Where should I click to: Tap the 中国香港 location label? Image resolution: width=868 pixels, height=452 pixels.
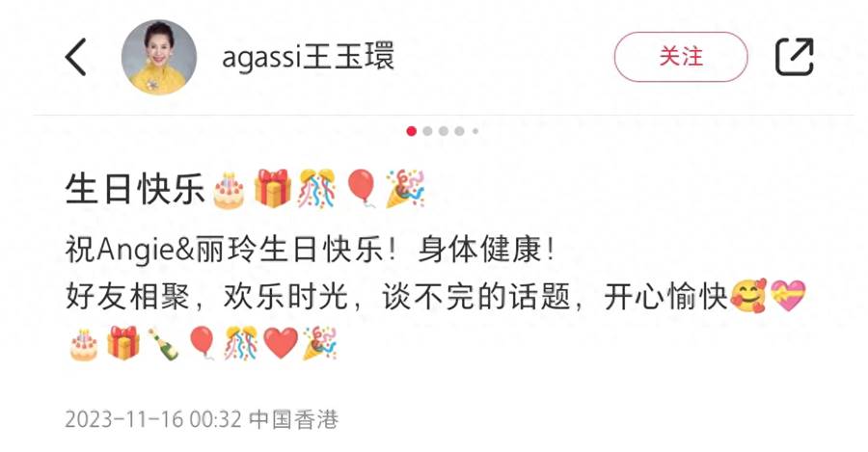coord(294,419)
